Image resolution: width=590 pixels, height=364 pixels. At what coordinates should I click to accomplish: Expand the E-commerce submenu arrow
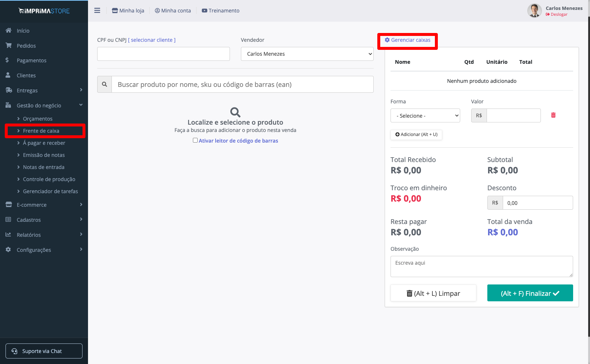[x=81, y=205]
